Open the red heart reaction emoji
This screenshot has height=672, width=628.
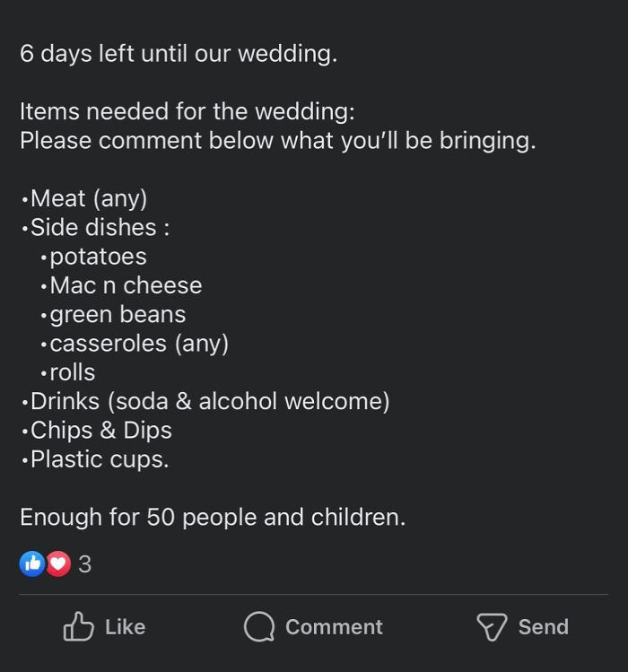click(58, 563)
